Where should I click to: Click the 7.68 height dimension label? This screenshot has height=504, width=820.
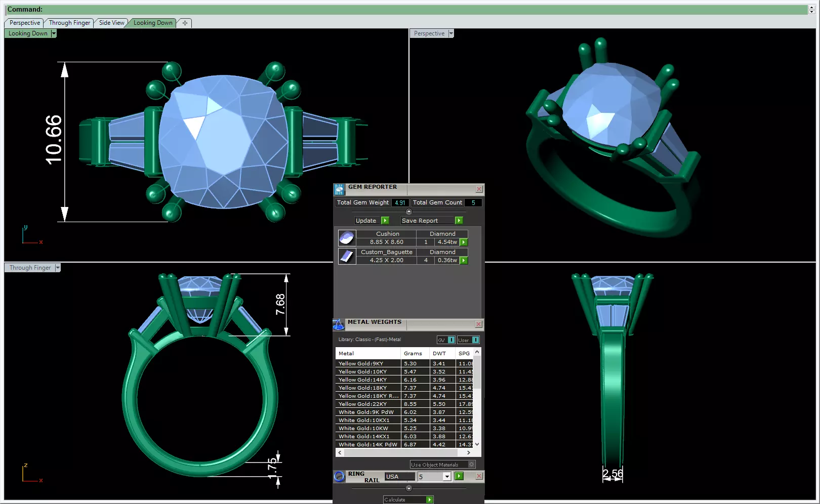coord(280,304)
